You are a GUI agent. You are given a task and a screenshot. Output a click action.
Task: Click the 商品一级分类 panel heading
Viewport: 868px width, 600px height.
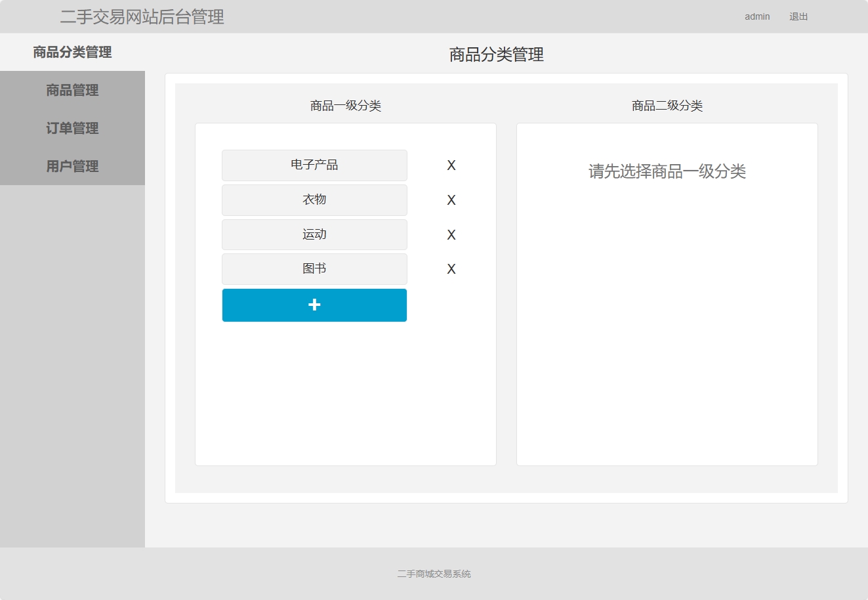(x=346, y=106)
